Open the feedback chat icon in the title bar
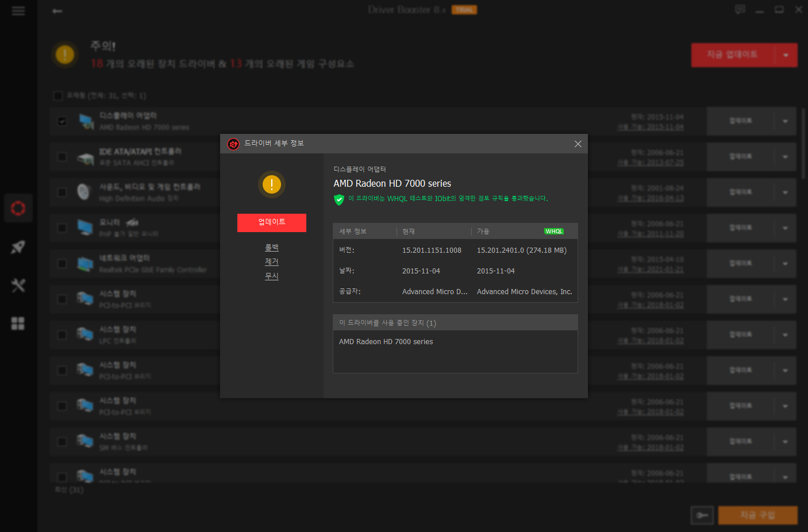The image size is (808, 532). pyautogui.click(x=740, y=9)
